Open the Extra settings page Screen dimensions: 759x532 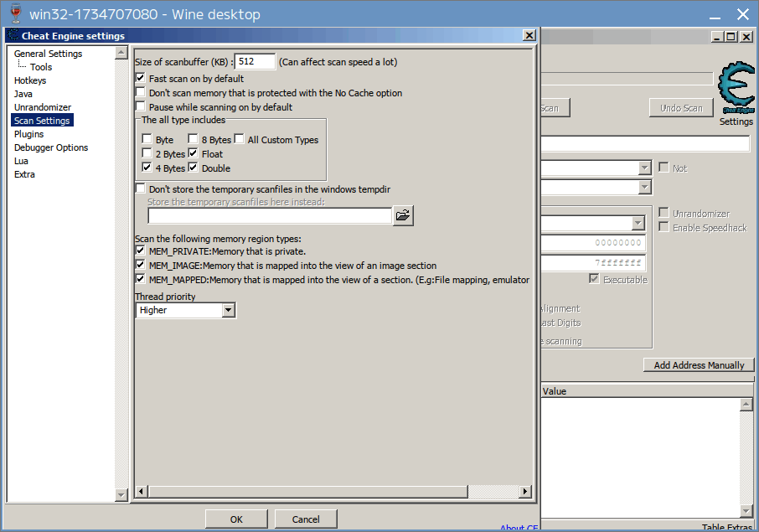pos(24,174)
